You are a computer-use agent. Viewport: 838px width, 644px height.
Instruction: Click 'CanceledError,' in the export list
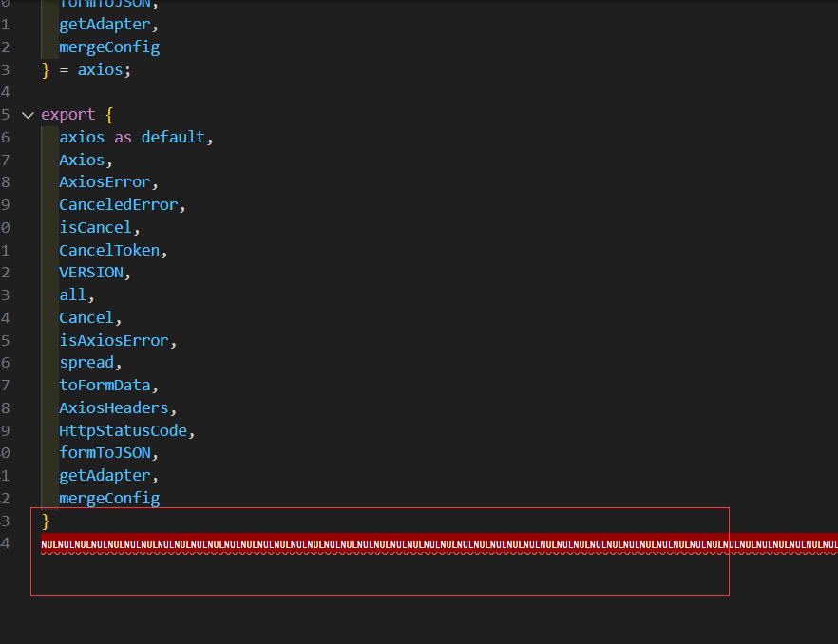[x=123, y=204]
